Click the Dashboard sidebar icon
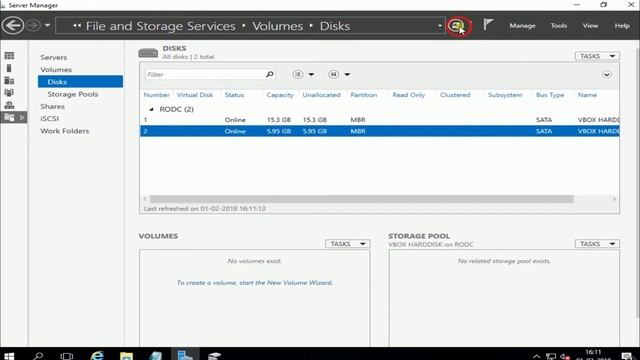 pyautogui.click(x=9, y=56)
